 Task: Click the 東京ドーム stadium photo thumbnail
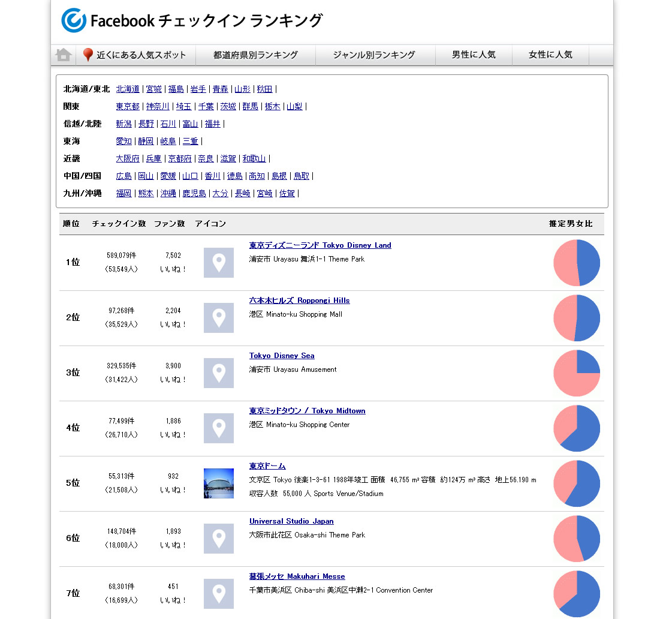pyautogui.click(x=219, y=483)
